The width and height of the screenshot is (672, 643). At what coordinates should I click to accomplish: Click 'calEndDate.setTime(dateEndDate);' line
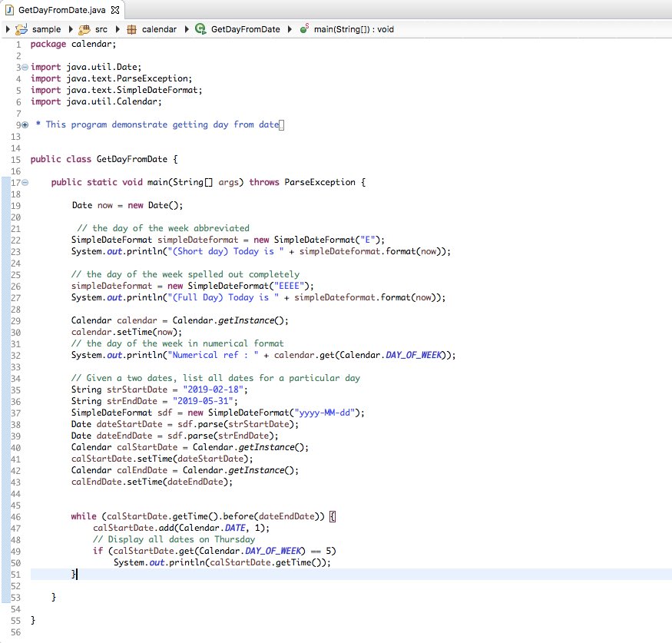pos(152,482)
